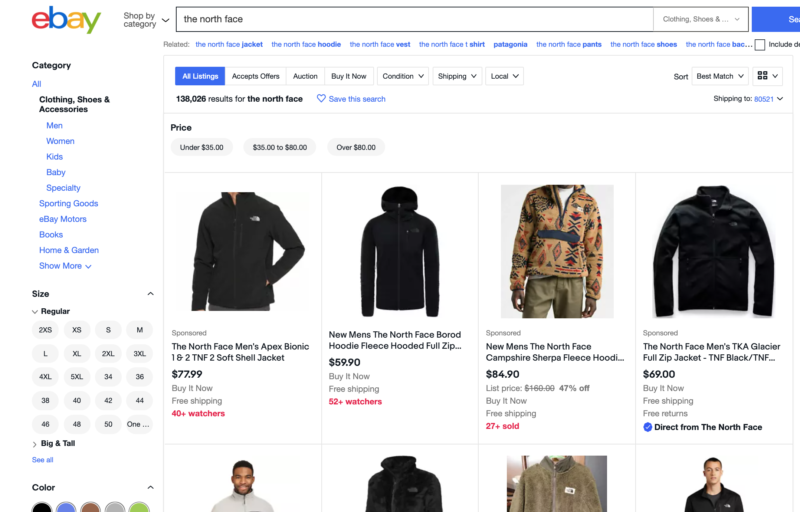
Task: Click the blue verified badge on Direct from The North Face
Action: click(647, 427)
